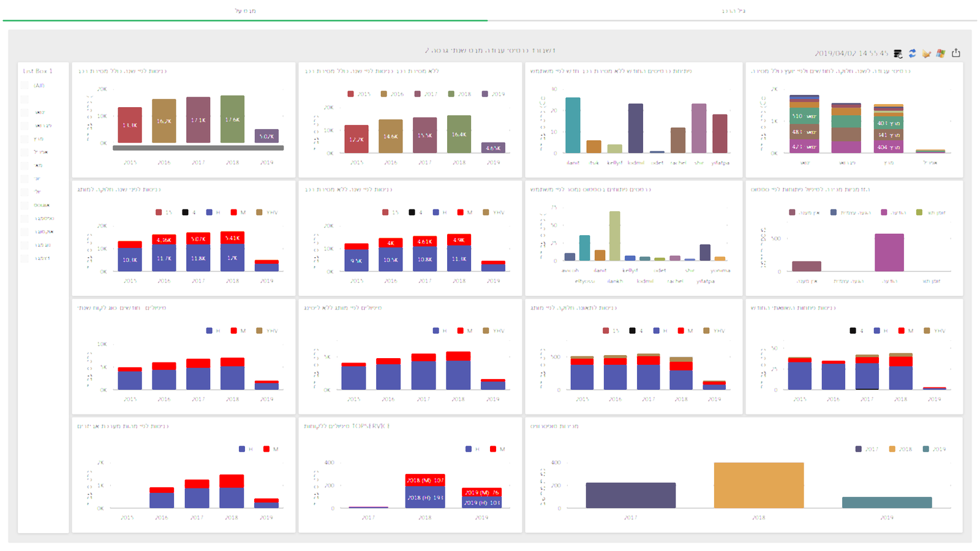Click the blue refresh arrows icon
This screenshot has height=551, width=980.
click(912, 54)
